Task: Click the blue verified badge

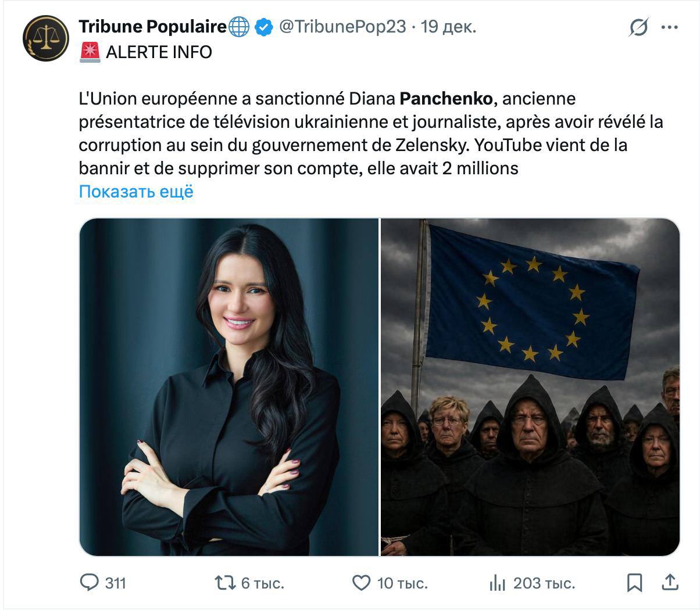Action: click(263, 27)
